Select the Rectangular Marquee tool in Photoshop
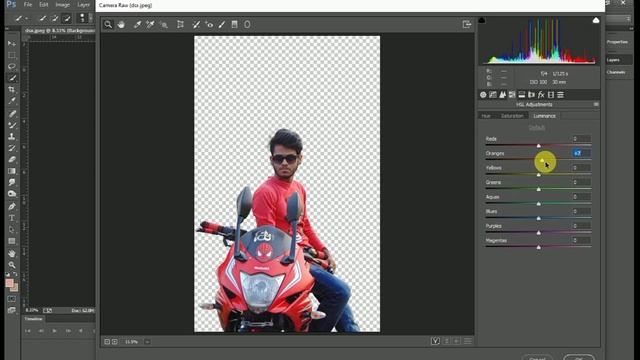 pos(12,55)
